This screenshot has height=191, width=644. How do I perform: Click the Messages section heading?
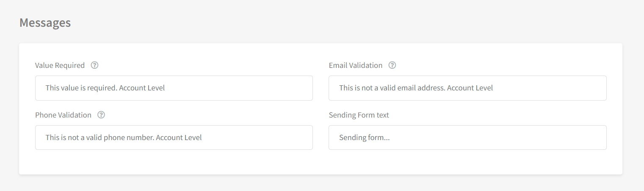point(45,22)
